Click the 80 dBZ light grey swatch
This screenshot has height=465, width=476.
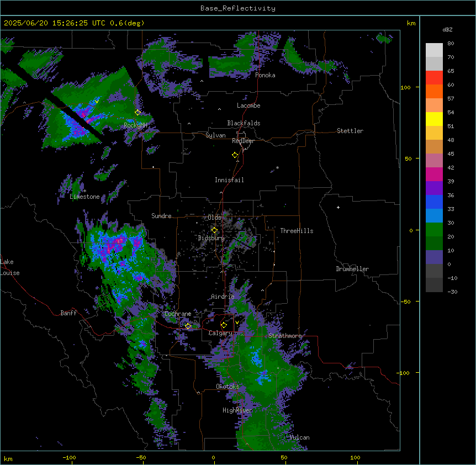(434, 50)
